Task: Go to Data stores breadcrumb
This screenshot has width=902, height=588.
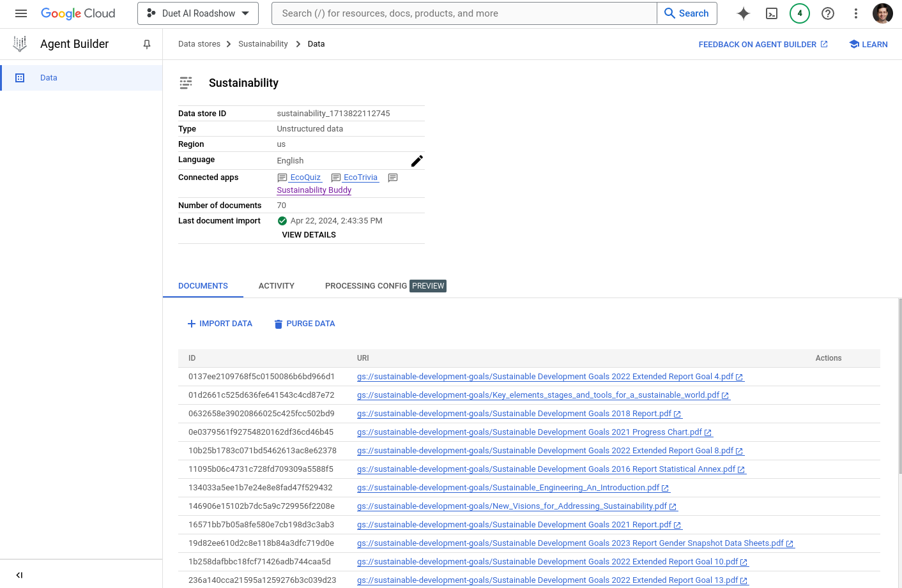Action: tap(199, 44)
